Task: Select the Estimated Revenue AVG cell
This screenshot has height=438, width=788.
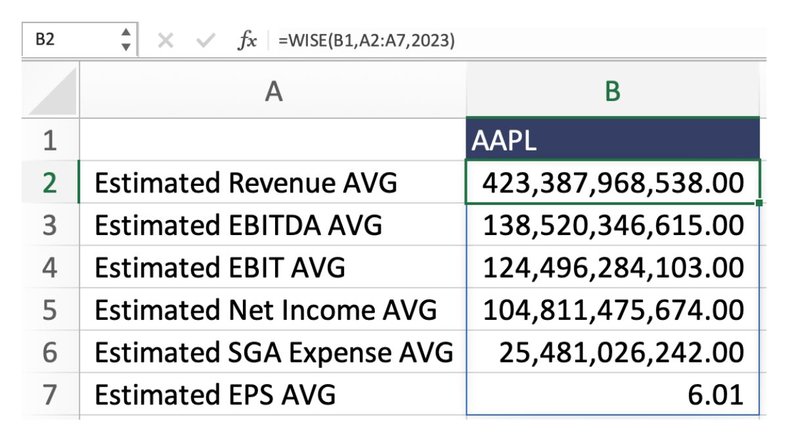Action: [x=273, y=183]
